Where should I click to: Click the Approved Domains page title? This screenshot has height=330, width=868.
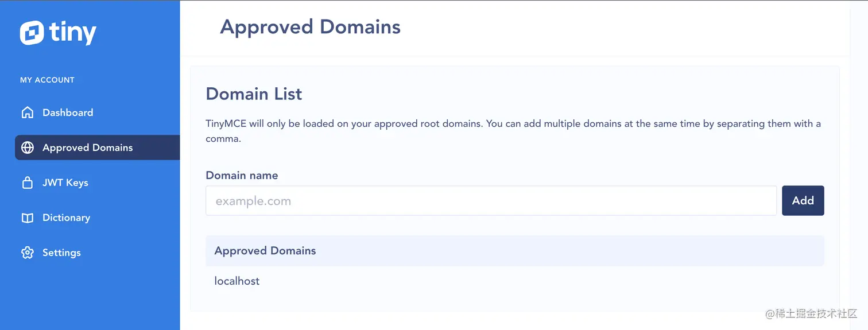tap(310, 27)
